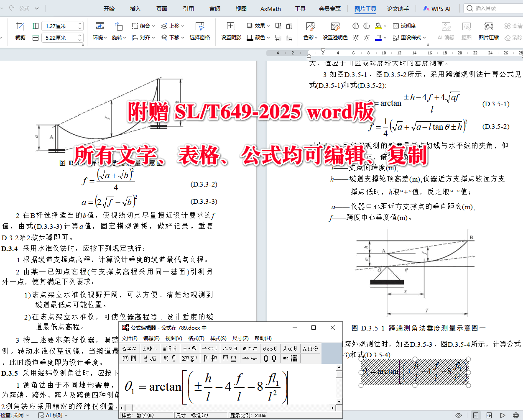Open the relational symbols ≤≠≈ palette
Screen dimensions: 523x420
pos(130,348)
